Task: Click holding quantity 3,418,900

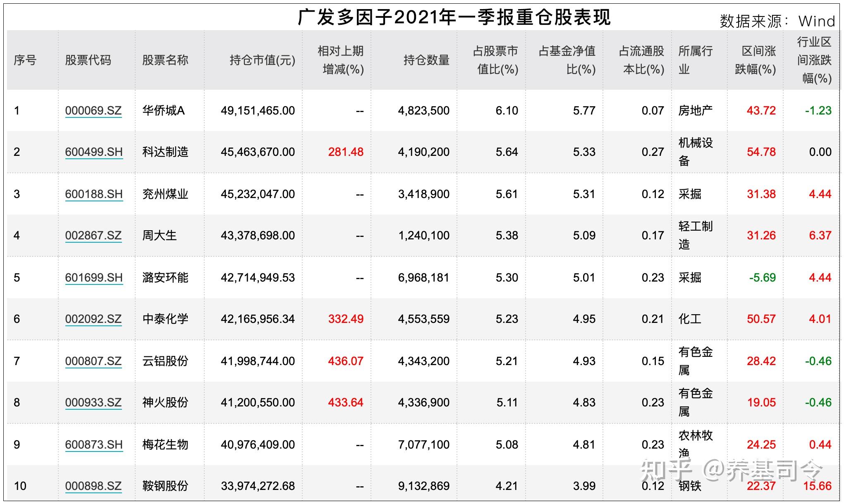Action: pyautogui.click(x=424, y=194)
